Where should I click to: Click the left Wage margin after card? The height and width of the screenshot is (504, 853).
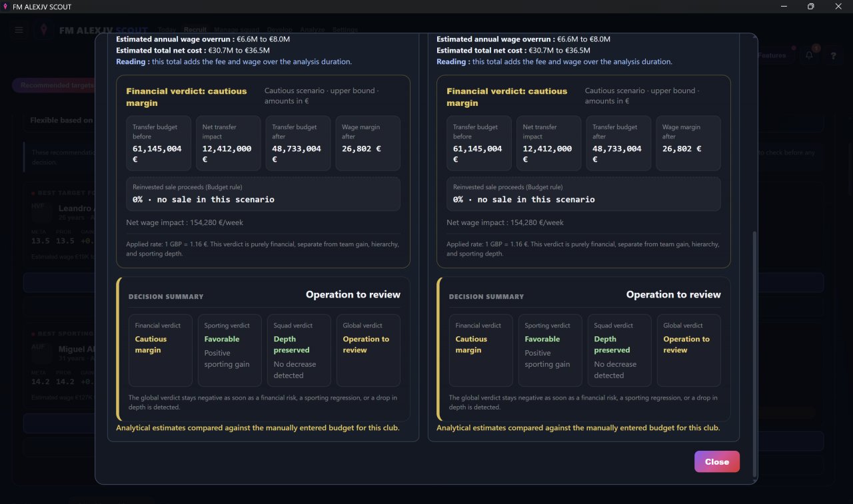tap(368, 144)
